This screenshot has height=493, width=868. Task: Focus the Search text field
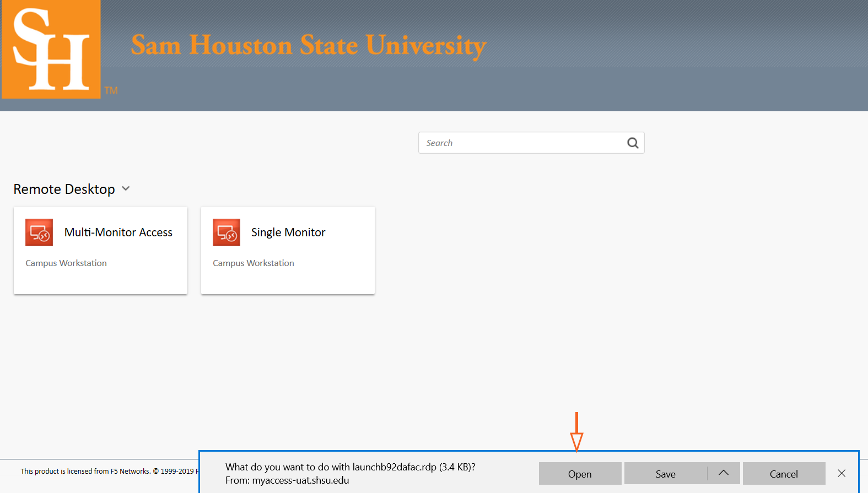(521, 143)
